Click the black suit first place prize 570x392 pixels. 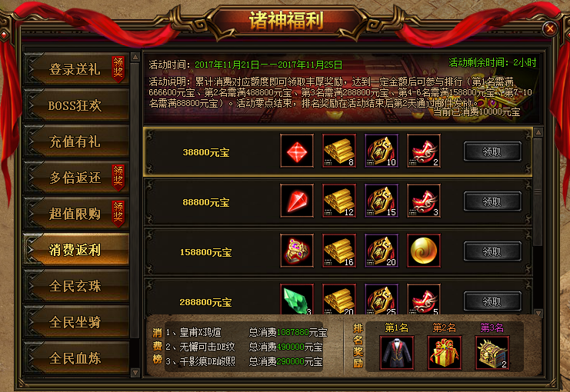397,353
